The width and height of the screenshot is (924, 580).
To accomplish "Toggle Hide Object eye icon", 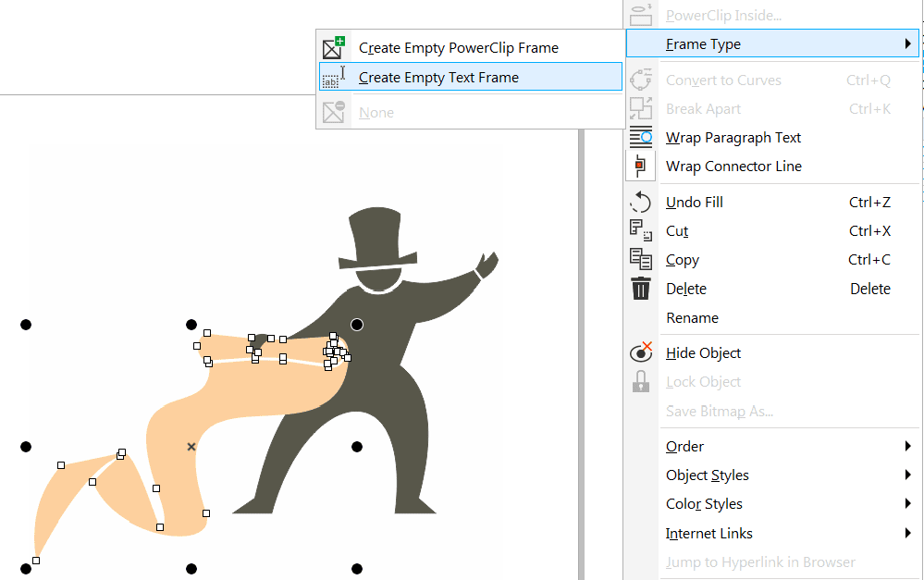I will [641, 353].
